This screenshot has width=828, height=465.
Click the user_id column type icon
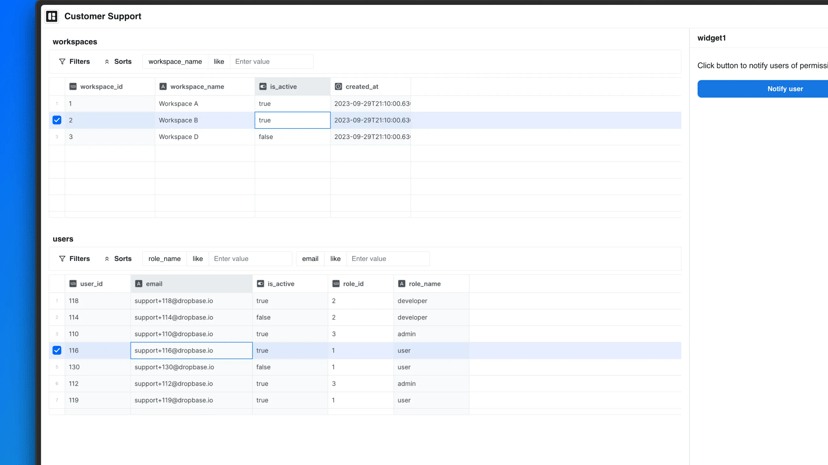(x=73, y=284)
